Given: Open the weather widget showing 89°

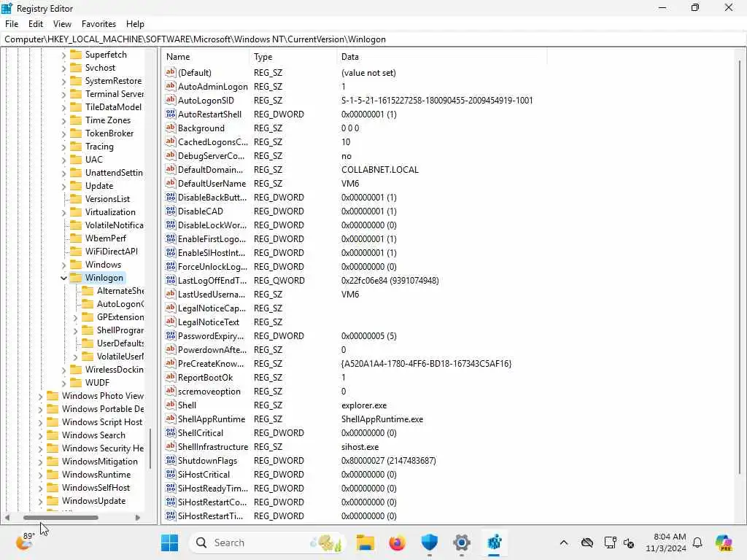Looking at the screenshot, I should coord(25,542).
